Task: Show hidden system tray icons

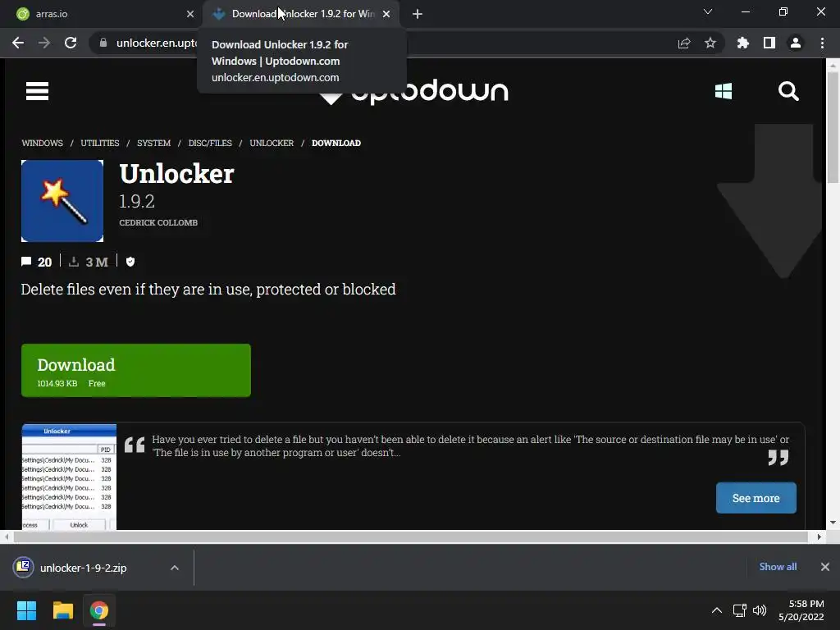Action: click(716, 610)
